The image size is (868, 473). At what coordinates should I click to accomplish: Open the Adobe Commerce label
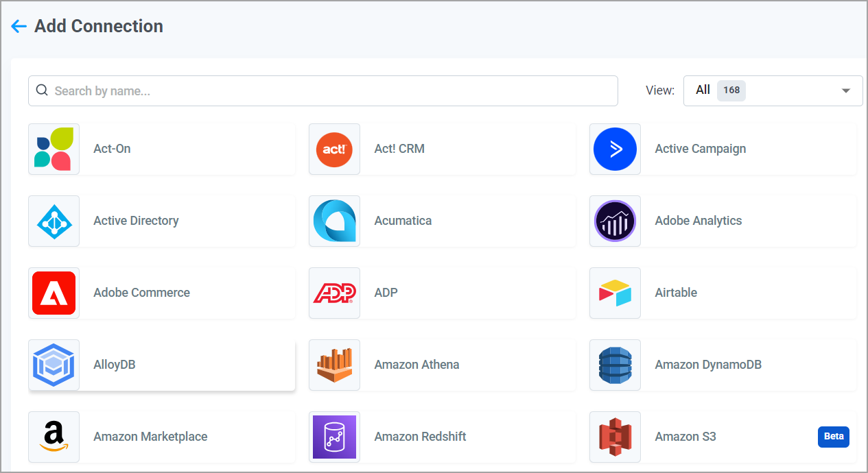tap(141, 293)
